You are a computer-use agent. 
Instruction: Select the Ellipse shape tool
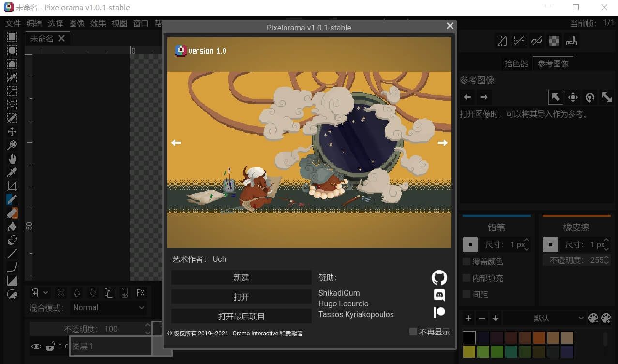pyautogui.click(x=12, y=294)
